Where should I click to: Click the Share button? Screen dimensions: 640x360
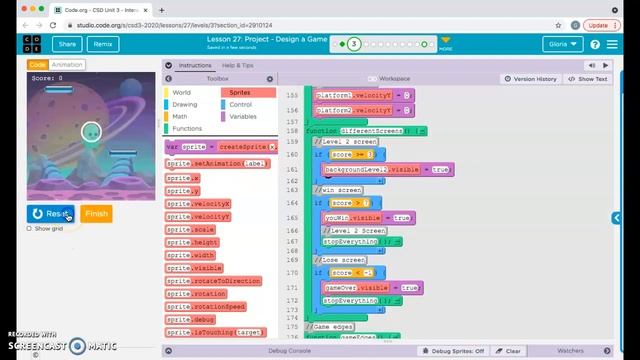tap(67, 44)
